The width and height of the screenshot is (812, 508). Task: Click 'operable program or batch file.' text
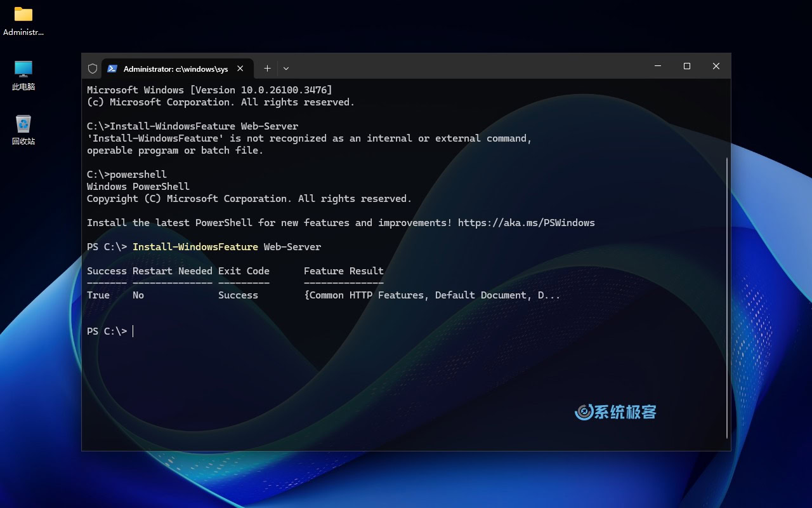point(175,150)
